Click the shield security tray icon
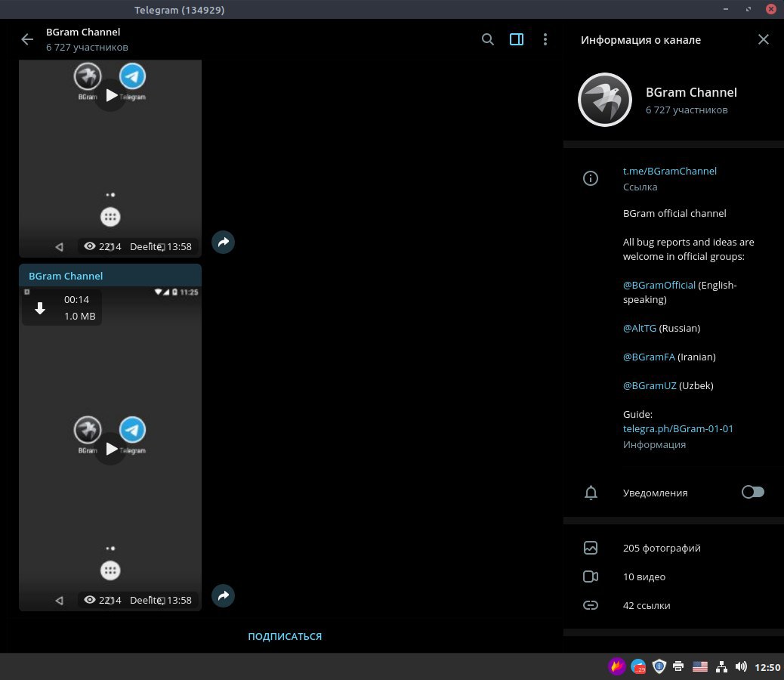Viewport: 784px width, 680px height. (659, 666)
